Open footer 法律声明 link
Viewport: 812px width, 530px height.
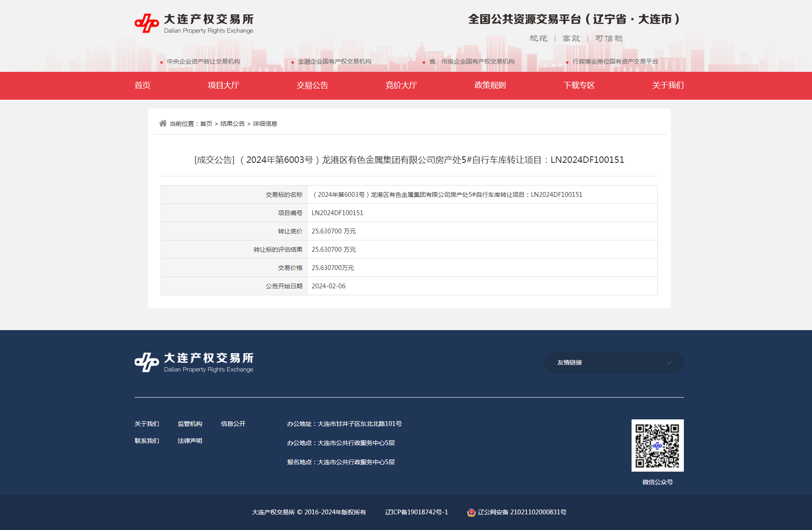(x=190, y=441)
